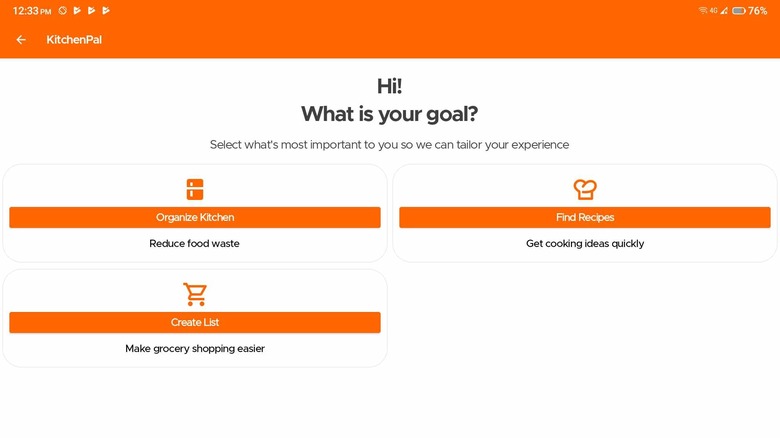Tap the chef hat icon
Image resolution: width=780 pixels, height=438 pixels.
pos(585,189)
